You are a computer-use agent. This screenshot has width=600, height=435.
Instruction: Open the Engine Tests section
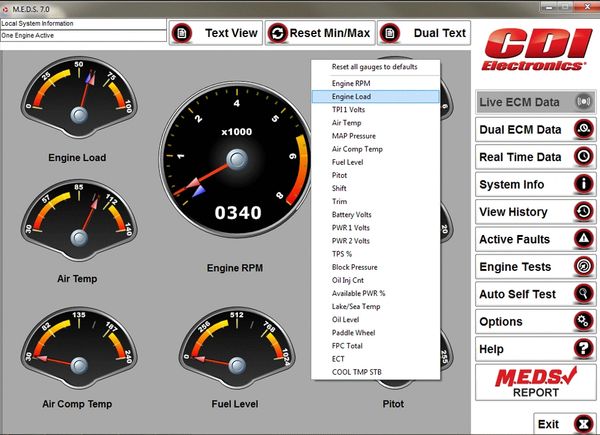536,267
